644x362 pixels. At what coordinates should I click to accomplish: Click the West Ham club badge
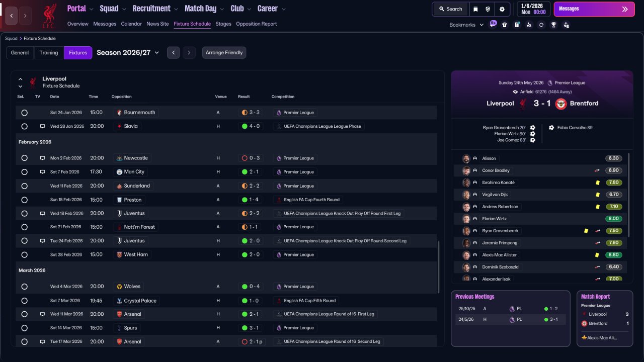(x=119, y=255)
